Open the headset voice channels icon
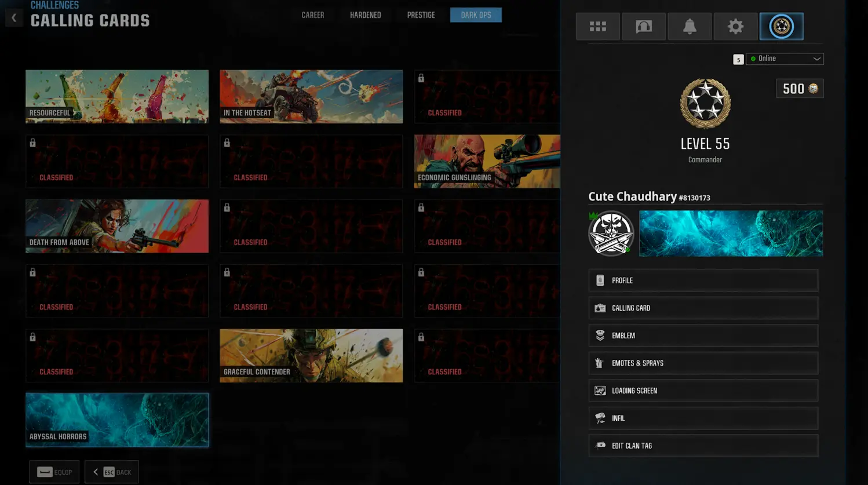Viewport: 868px width, 485px height. point(643,27)
